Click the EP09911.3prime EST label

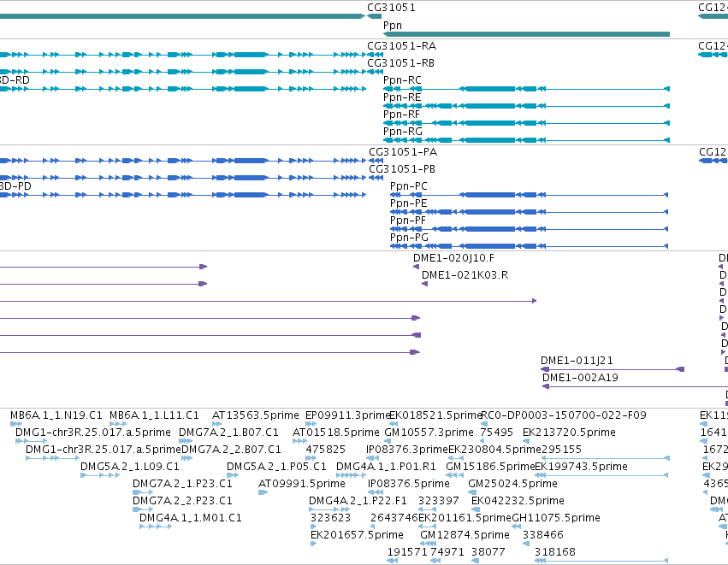(x=348, y=415)
